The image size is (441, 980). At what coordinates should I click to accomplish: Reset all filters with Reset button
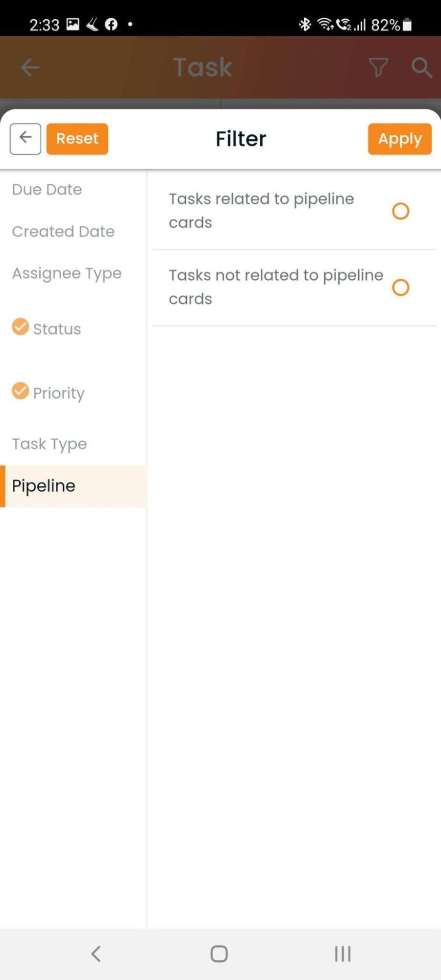(77, 139)
